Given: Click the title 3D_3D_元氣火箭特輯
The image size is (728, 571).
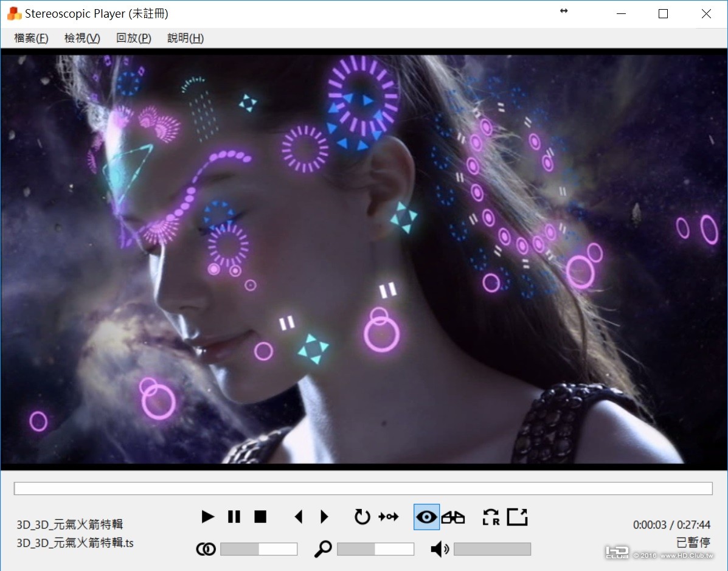Looking at the screenshot, I should [70, 525].
